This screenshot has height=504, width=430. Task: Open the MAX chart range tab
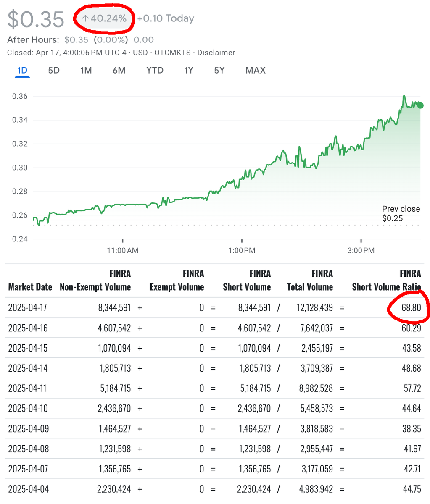tap(256, 71)
